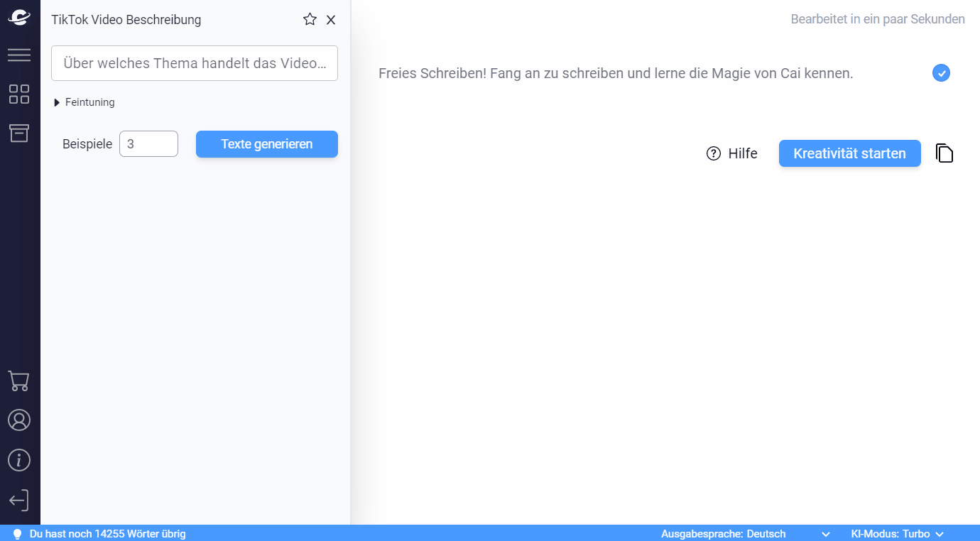This screenshot has height=541, width=980.
Task: Click the planet logo icon in sidebar
Action: click(19, 17)
